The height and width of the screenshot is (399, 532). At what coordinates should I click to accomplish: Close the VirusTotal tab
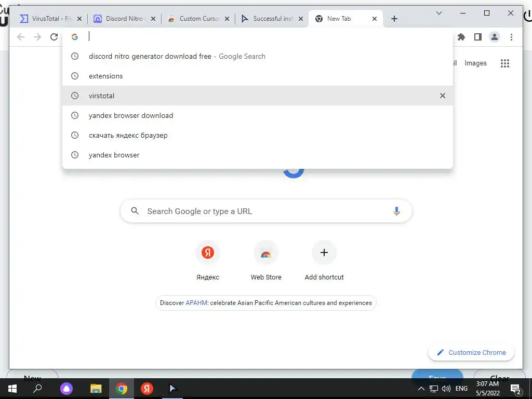point(79,19)
